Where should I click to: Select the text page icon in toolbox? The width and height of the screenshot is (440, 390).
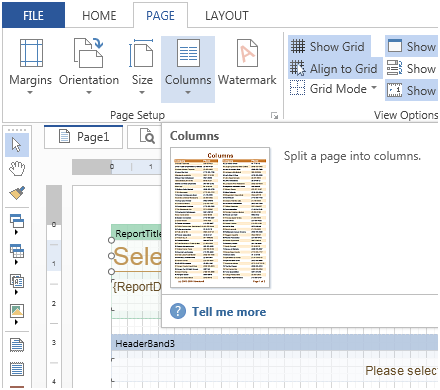coord(17,345)
